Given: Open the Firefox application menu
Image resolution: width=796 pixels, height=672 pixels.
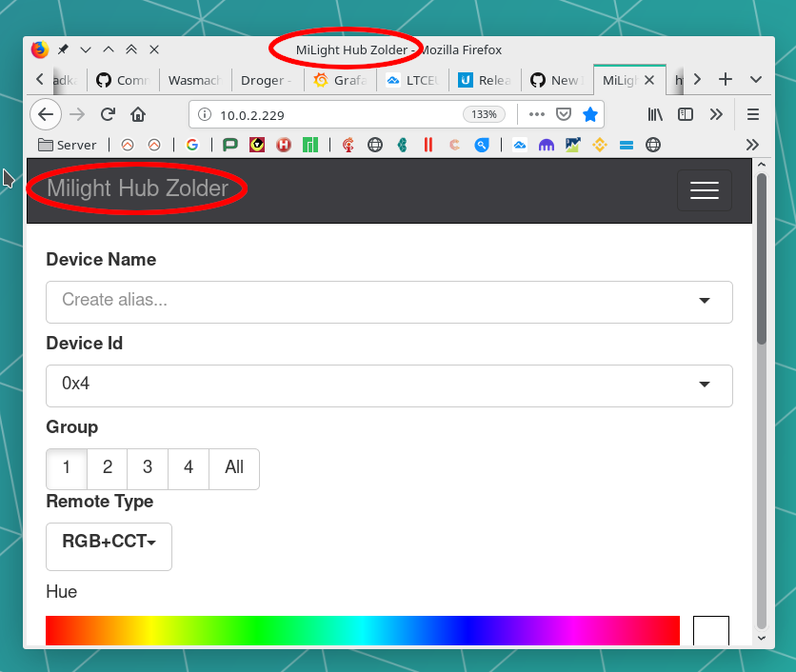Looking at the screenshot, I should [753, 114].
